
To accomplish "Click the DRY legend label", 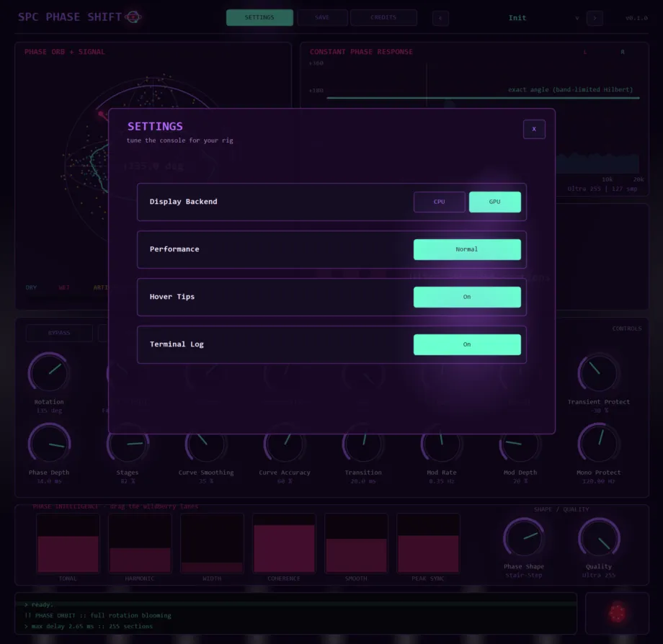I will click(31, 287).
